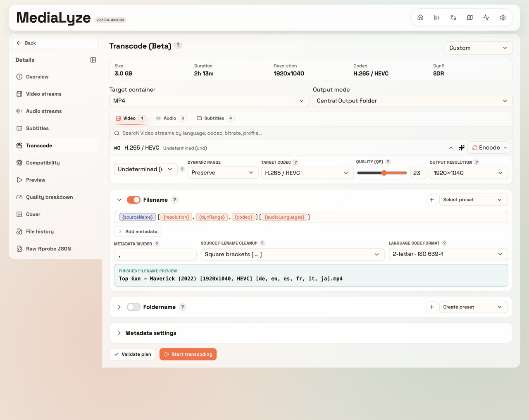
Task: Open the library icon in top navigation
Action: [x=437, y=18]
